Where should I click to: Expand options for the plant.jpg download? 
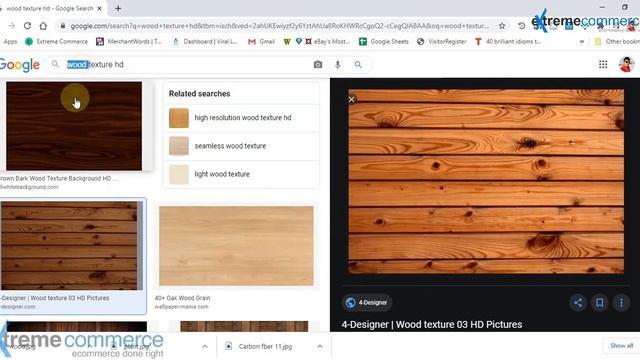(205, 346)
